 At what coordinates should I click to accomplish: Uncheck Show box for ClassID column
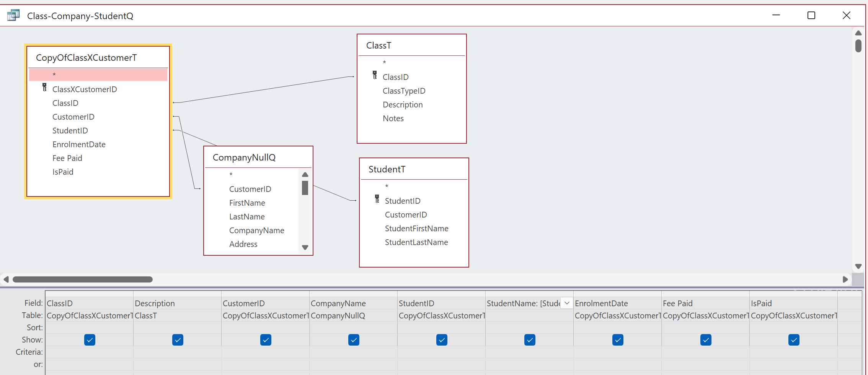point(90,340)
